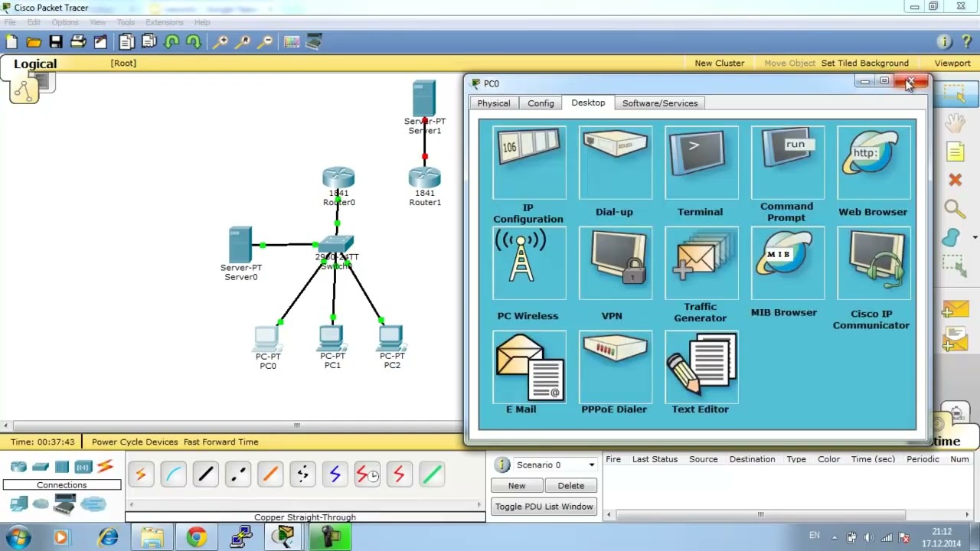Click the Delete scenario button

pos(570,486)
